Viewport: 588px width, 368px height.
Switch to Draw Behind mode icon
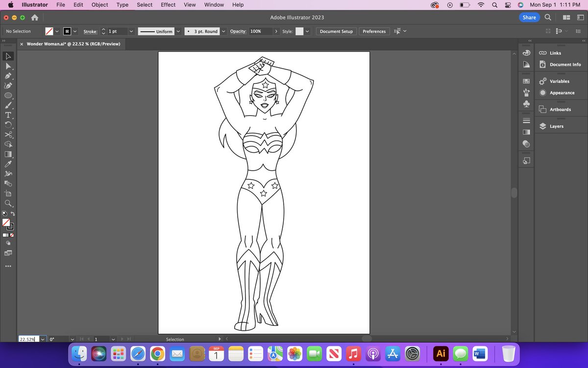pyautogui.click(x=8, y=243)
